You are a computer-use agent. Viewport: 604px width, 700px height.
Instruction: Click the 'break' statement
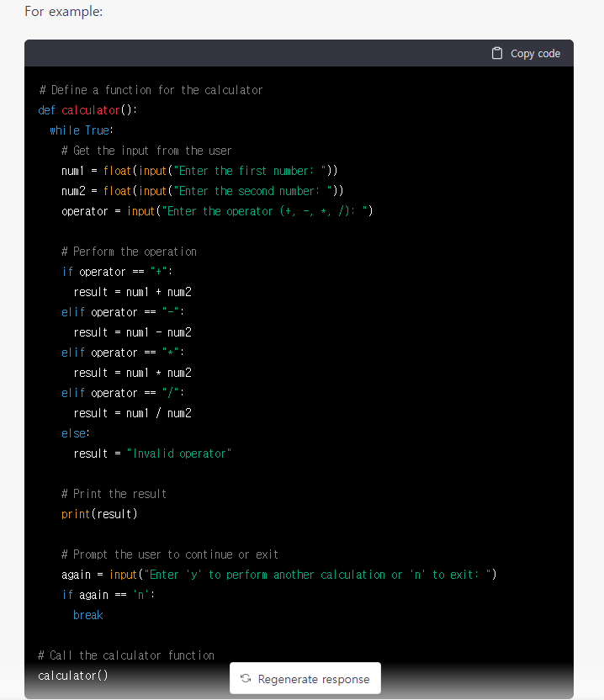pos(88,615)
